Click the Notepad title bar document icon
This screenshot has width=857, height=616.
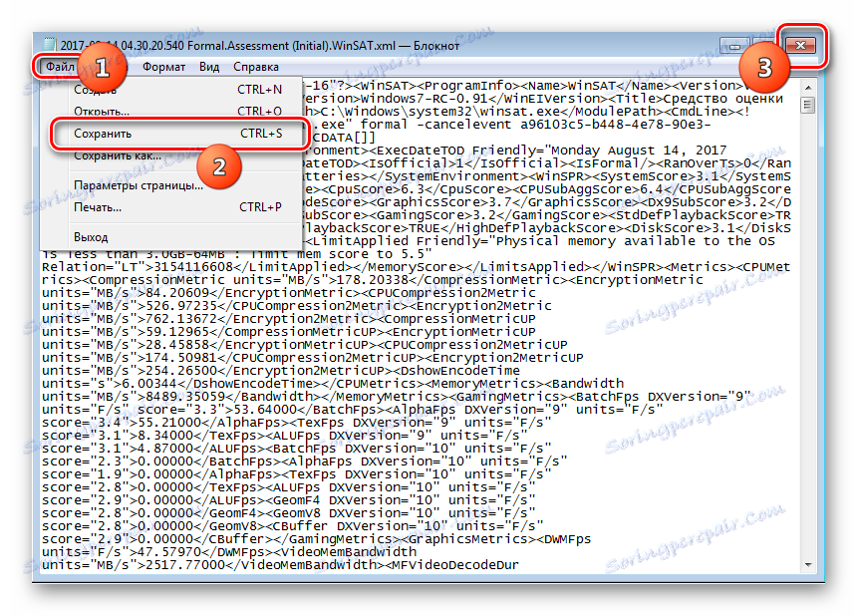coord(50,46)
